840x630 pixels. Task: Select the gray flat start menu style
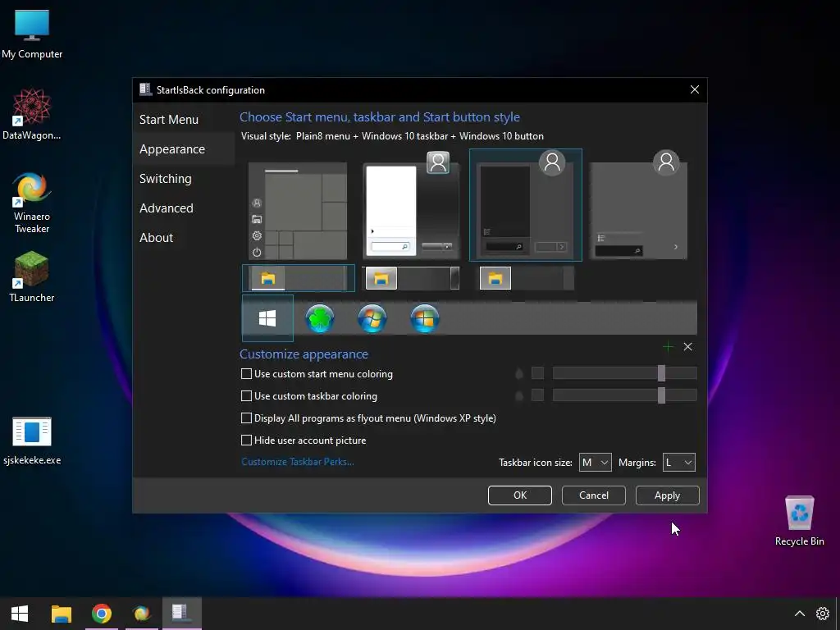pyautogui.click(x=638, y=205)
